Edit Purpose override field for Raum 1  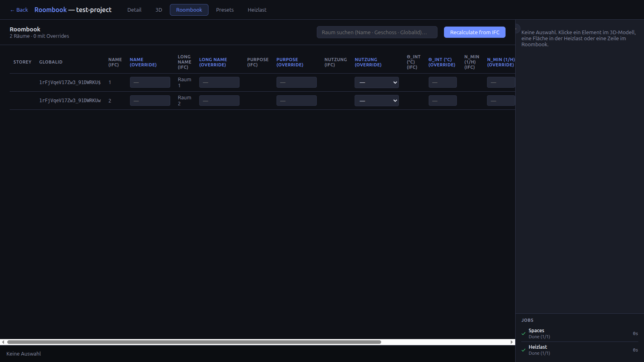tap(296, 82)
